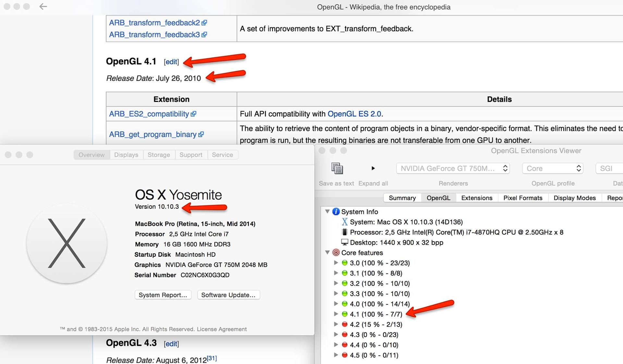Expand the 3.0 core features row

tap(336, 263)
